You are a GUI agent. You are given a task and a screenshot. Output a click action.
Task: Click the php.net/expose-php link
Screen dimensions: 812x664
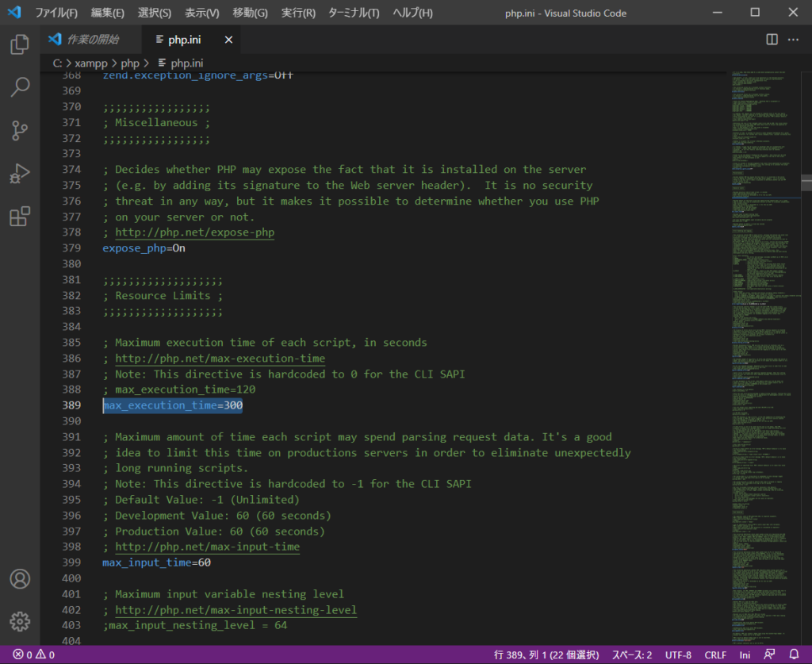194,232
